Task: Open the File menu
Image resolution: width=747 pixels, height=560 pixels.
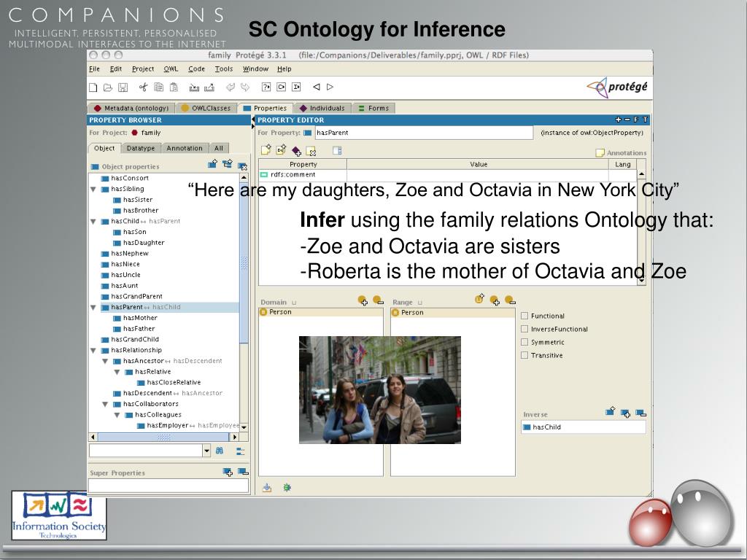Action: pos(94,69)
